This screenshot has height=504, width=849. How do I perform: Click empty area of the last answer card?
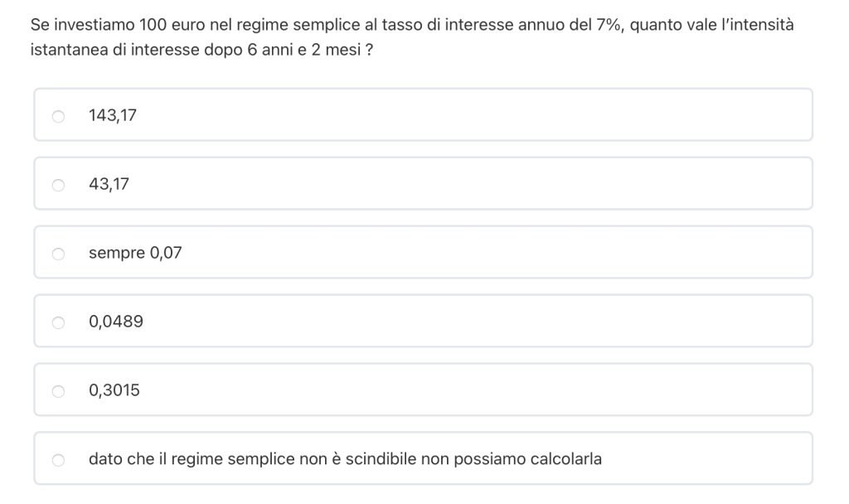coord(705,458)
